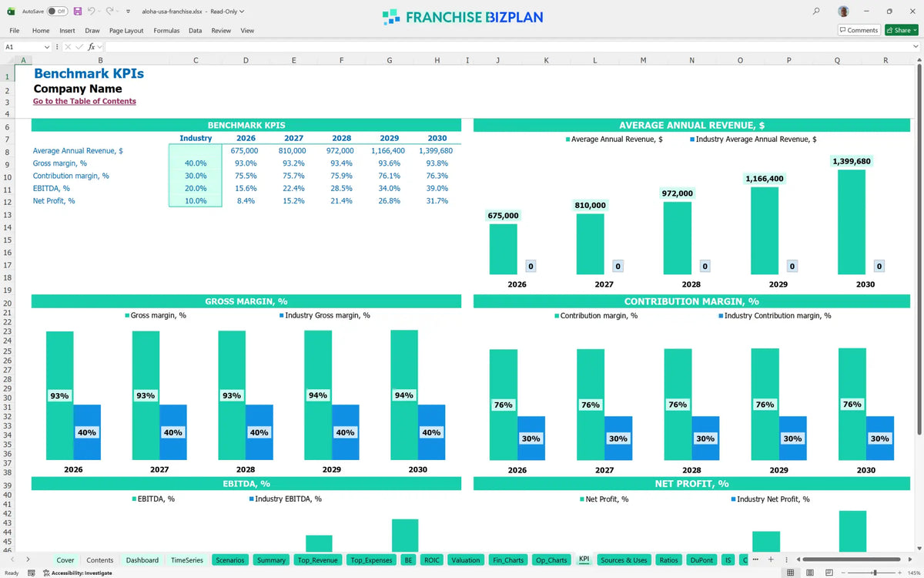
Task: Open the Dashboard sheet tab
Action: (142, 560)
